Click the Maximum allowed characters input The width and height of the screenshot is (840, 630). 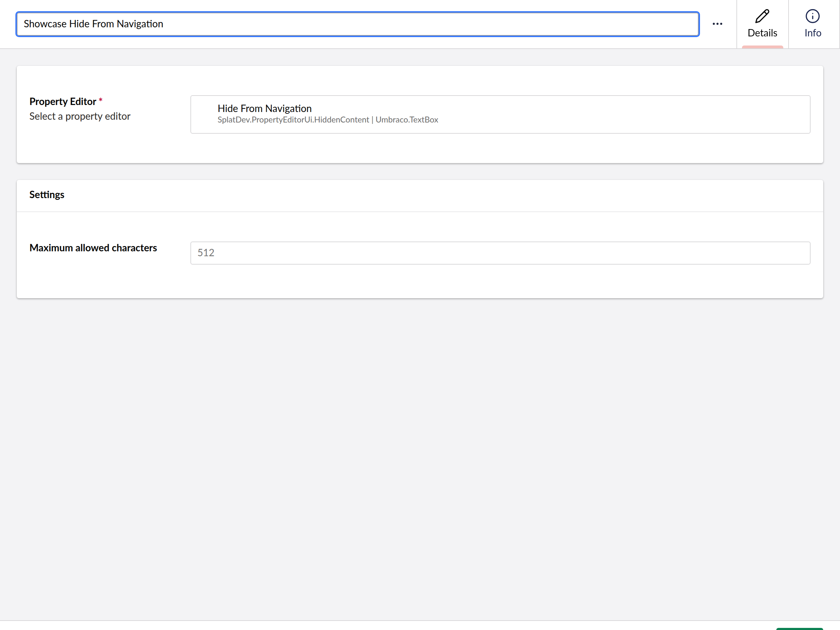pyautogui.click(x=500, y=253)
